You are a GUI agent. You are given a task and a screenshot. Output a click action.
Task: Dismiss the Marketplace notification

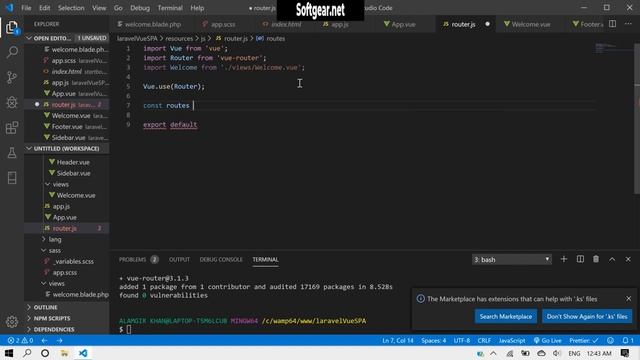629,299
